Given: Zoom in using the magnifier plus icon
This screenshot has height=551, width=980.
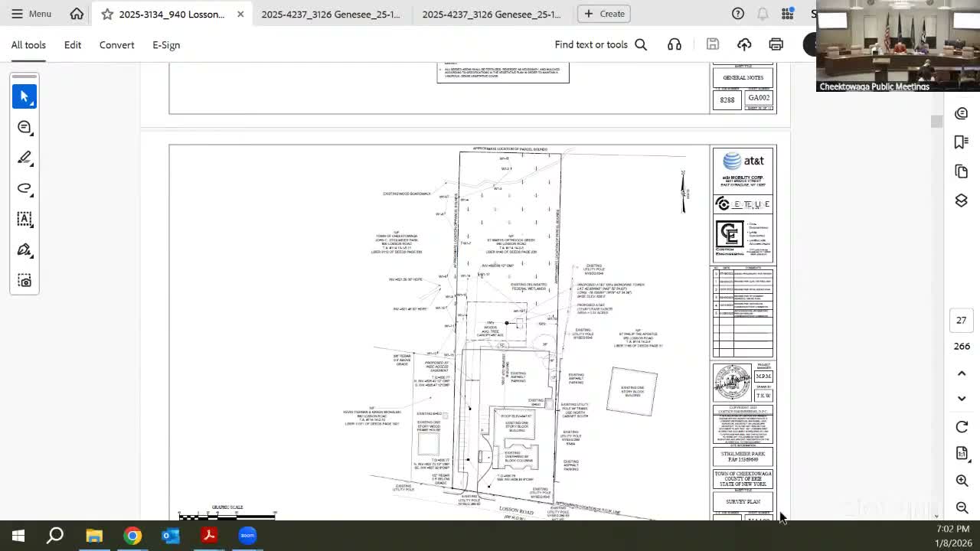Looking at the screenshot, I should click(x=962, y=481).
